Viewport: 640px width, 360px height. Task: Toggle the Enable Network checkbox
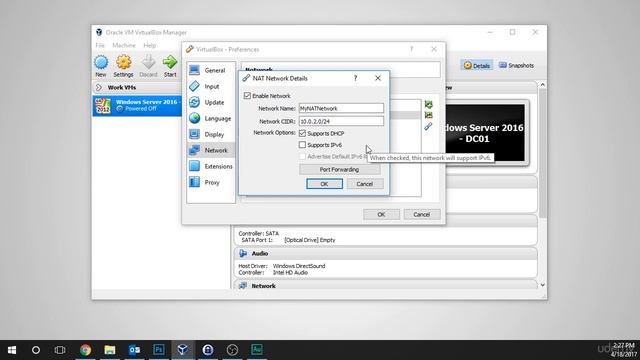coord(247,96)
